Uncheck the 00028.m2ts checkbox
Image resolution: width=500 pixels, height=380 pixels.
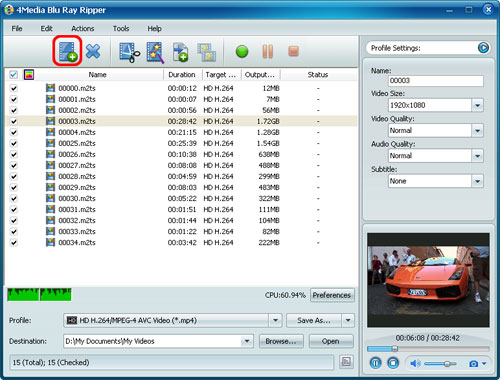tap(14, 176)
